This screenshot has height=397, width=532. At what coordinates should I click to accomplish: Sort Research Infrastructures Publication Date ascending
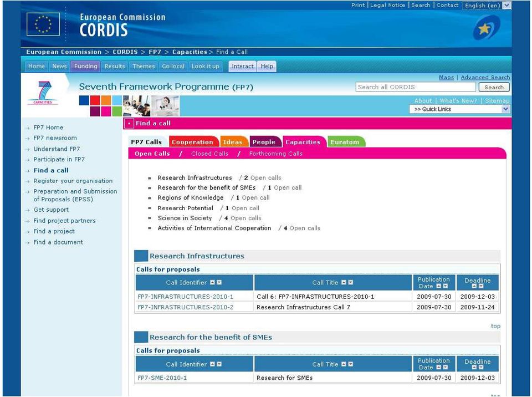438,286
